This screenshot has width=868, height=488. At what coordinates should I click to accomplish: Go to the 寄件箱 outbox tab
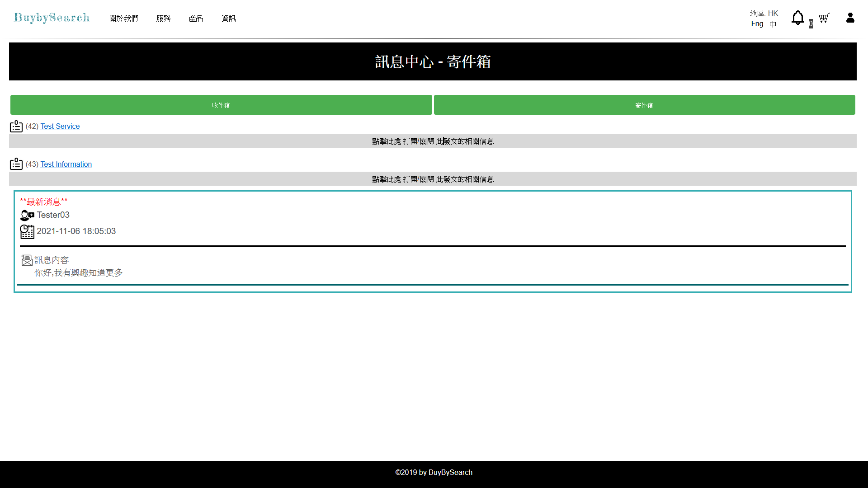pyautogui.click(x=644, y=105)
